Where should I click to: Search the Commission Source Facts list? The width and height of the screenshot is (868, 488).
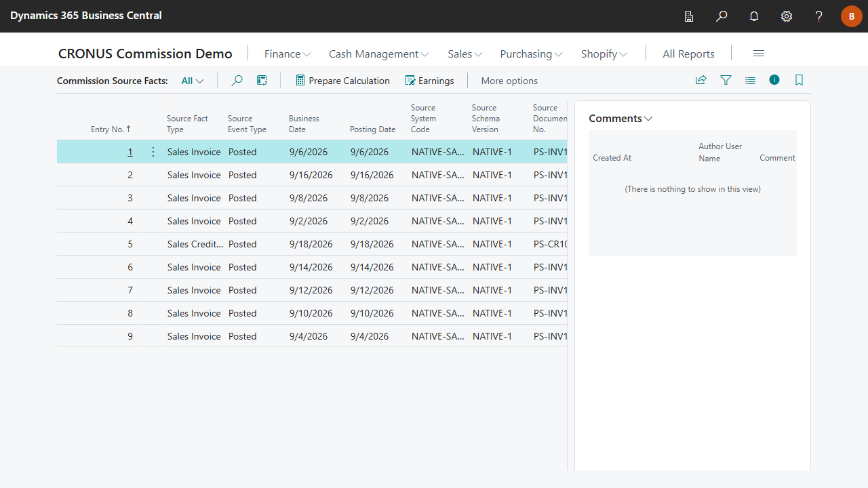(x=237, y=81)
